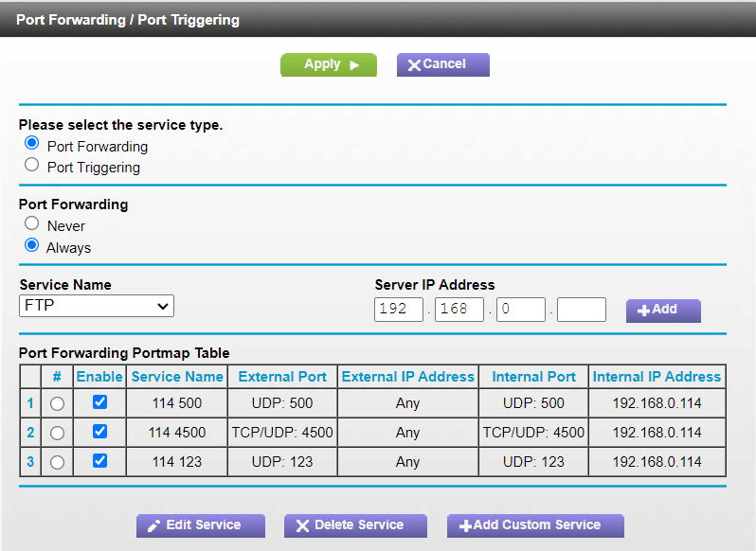Choose the Always radio option
Screen dimensions: 756x551
click(32, 245)
